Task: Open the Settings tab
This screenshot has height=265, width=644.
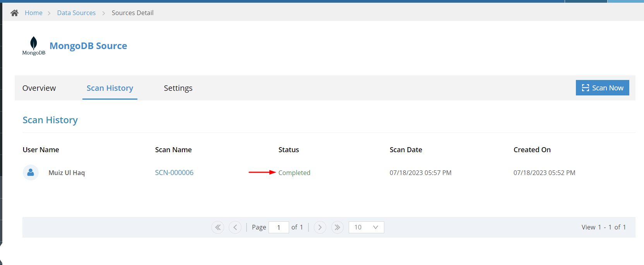Action: click(x=178, y=88)
